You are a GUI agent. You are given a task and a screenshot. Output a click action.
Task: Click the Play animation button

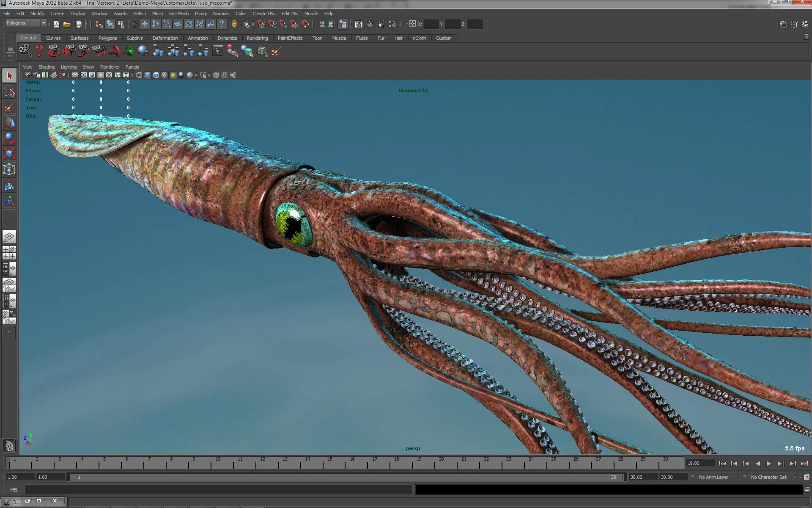pyautogui.click(x=768, y=463)
